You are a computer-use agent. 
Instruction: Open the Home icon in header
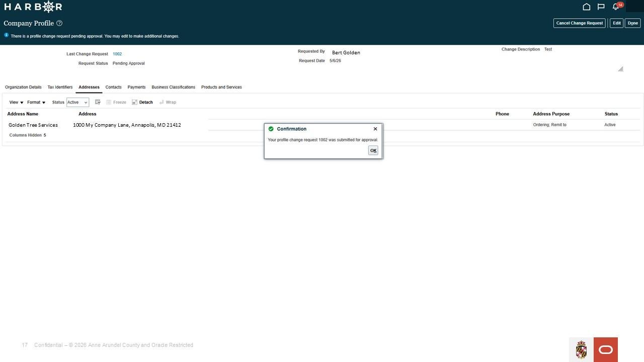[586, 7]
